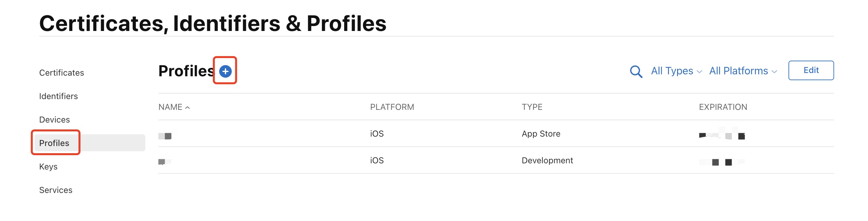
Task: Click the Development profile name
Action: [x=165, y=162]
